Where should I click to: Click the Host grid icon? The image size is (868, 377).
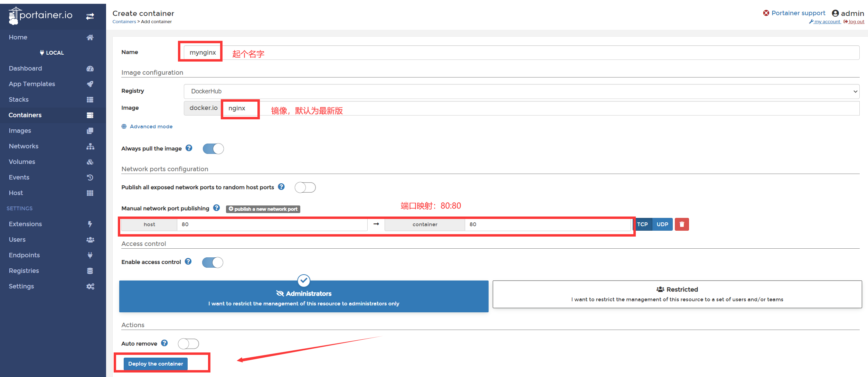(x=90, y=193)
